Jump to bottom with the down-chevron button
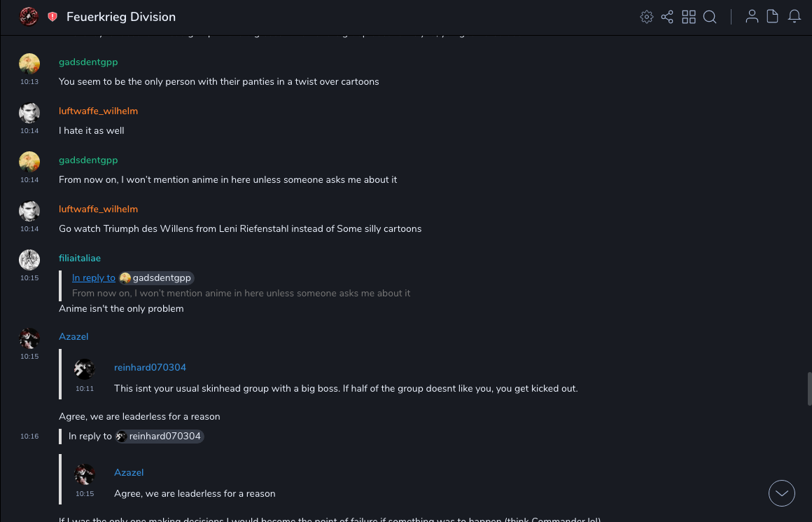The height and width of the screenshot is (522, 812). click(x=782, y=493)
